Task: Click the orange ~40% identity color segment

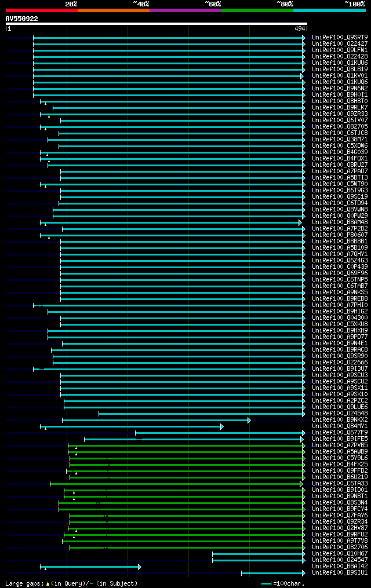Action: (114, 10)
